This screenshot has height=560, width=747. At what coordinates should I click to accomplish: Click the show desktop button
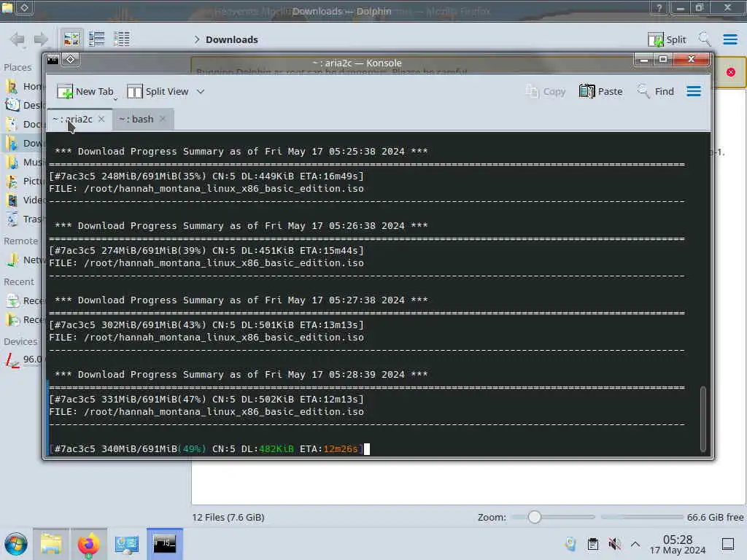[728, 544]
